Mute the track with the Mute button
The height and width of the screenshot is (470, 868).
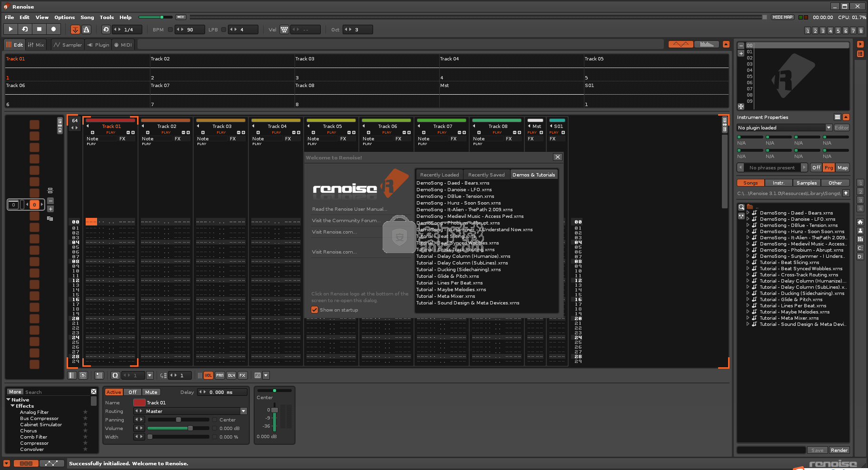click(151, 392)
